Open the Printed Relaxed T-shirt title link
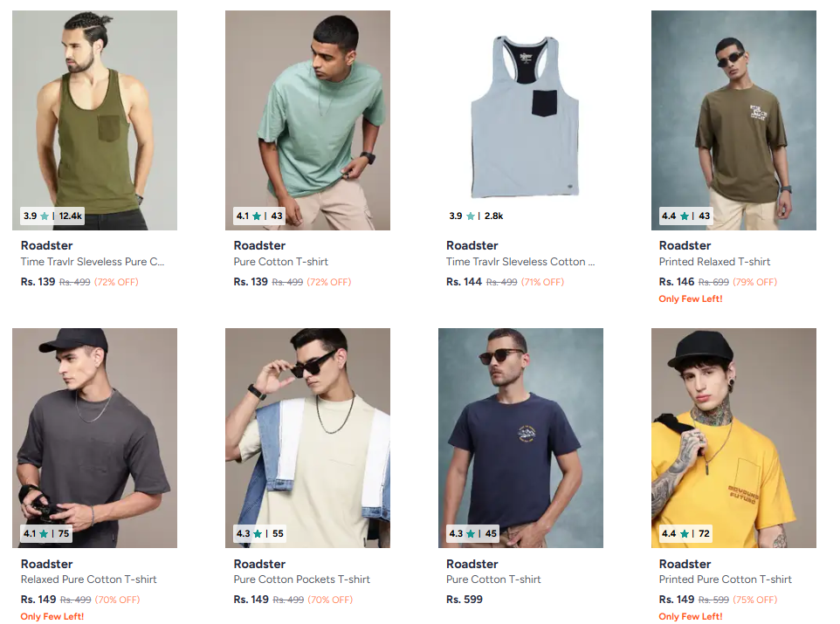Viewport: 840px width, 624px height. (x=714, y=262)
